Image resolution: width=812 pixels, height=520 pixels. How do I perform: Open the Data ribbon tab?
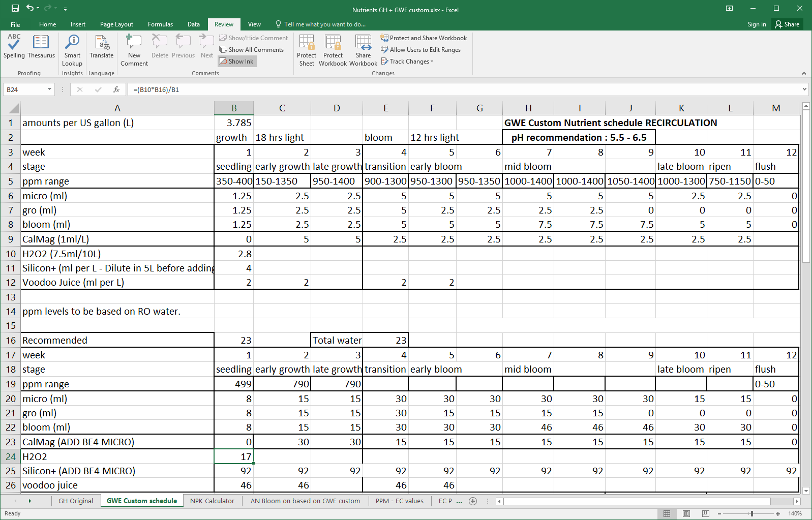194,24
